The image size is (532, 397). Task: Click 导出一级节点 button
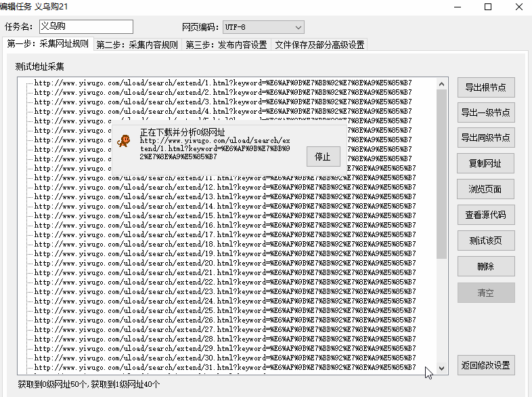486,112
